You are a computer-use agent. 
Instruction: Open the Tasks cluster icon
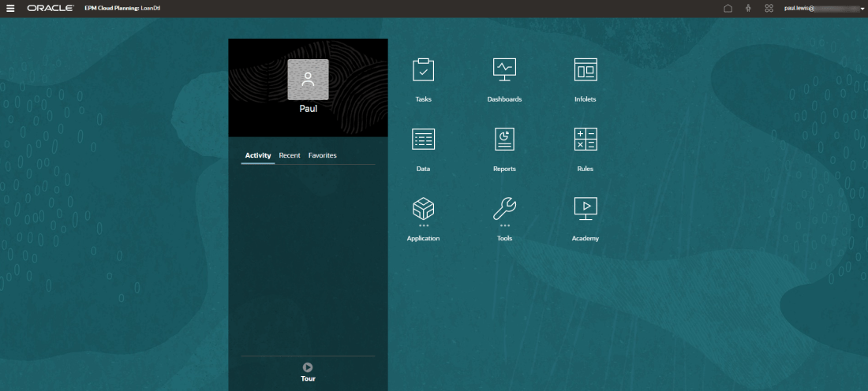pos(423,70)
